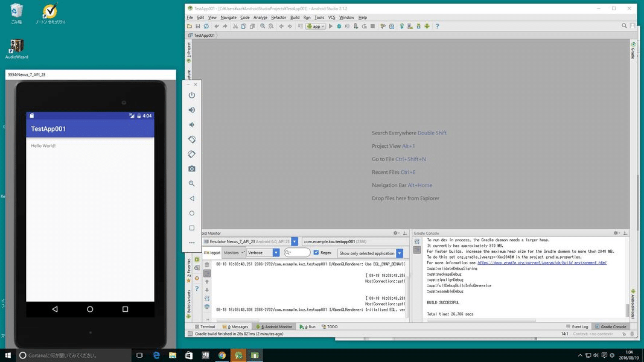Open the TODO tool tab
Screen dimensions: 644x362
tap(330, 326)
